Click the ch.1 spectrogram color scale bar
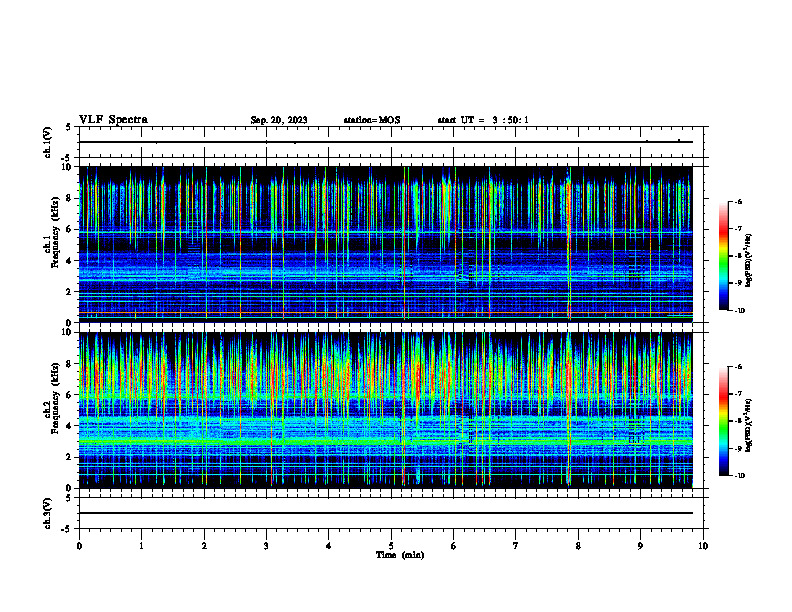The height and width of the screenshot is (612, 792). (x=724, y=256)
